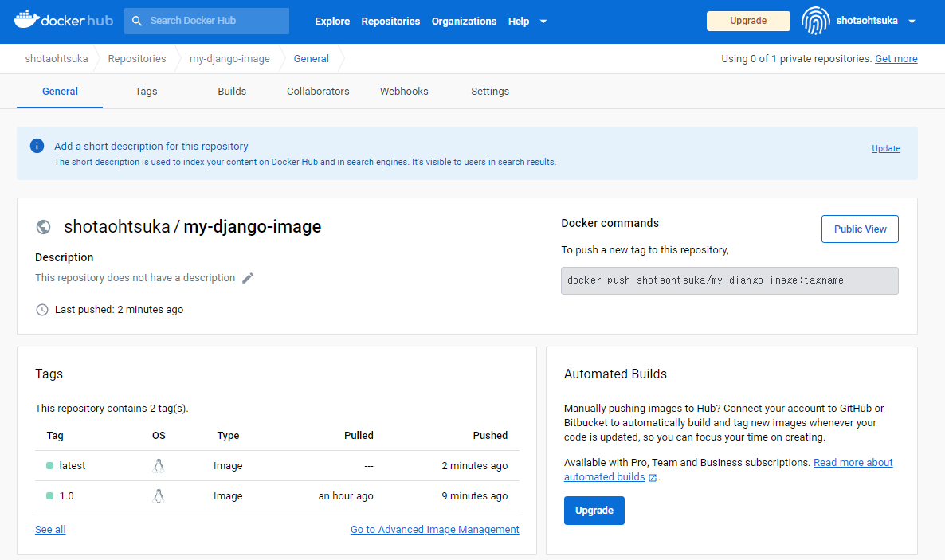Open the Explore menu
The width and height of the screenshot is (945, 560).
point(332,21)
